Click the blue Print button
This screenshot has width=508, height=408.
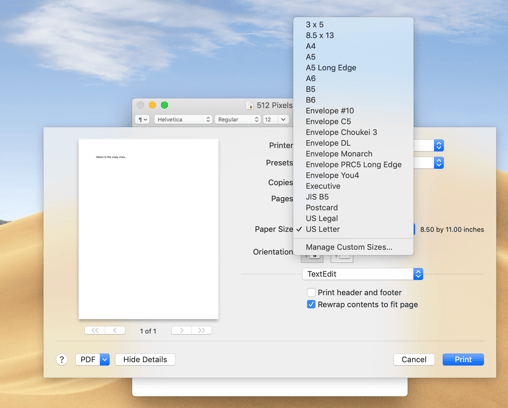click(463, 359)
